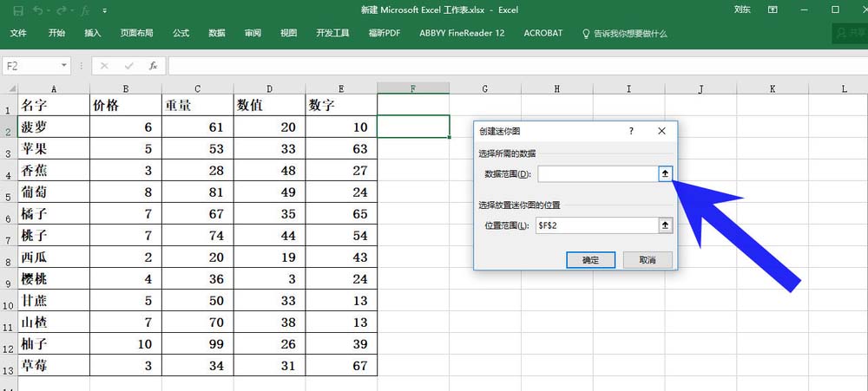Click the ribbon display options icon
The width and height of the screenshot is (868, 391).
coord(773,10)
